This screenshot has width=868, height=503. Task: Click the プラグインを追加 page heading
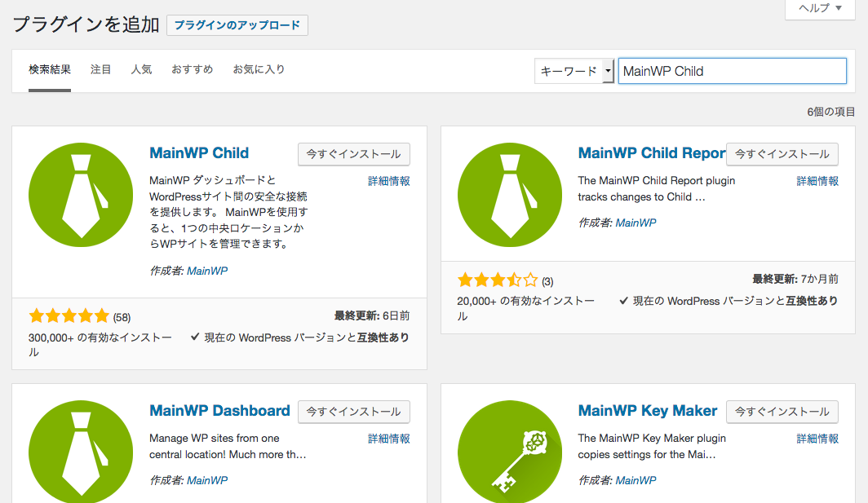[x=86, y=24]
